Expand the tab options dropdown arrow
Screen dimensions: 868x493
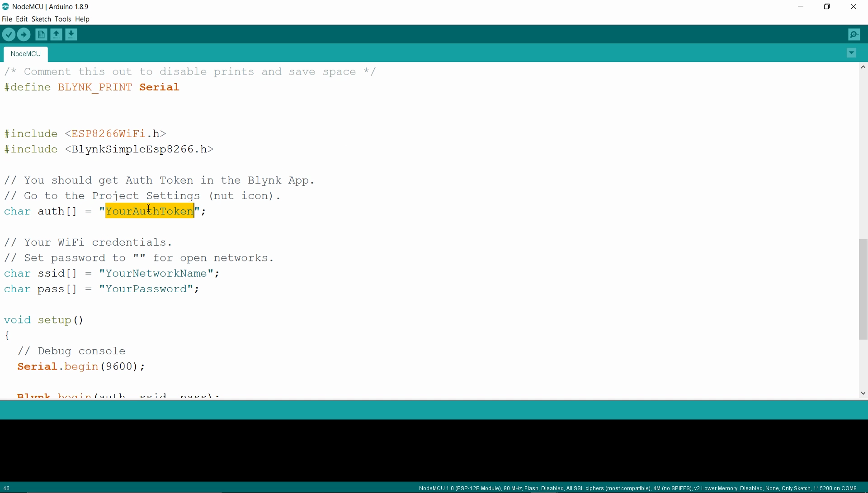click(x=852, y=53)
